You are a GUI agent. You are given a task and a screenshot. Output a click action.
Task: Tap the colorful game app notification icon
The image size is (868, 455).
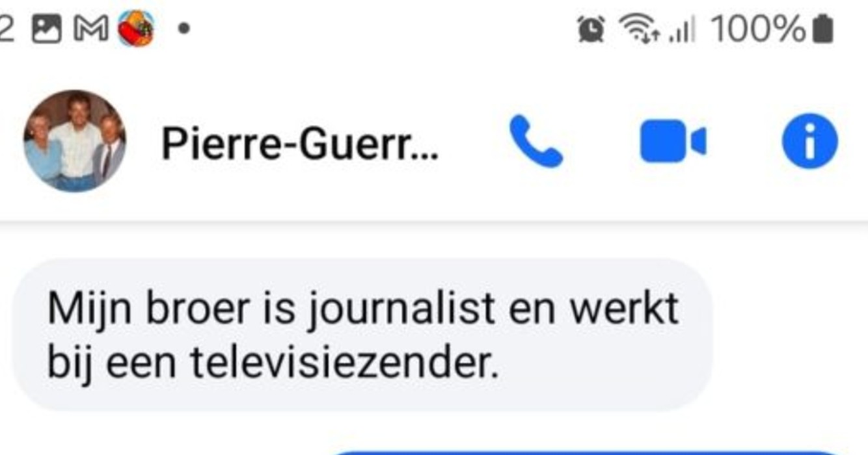(136, 29)
